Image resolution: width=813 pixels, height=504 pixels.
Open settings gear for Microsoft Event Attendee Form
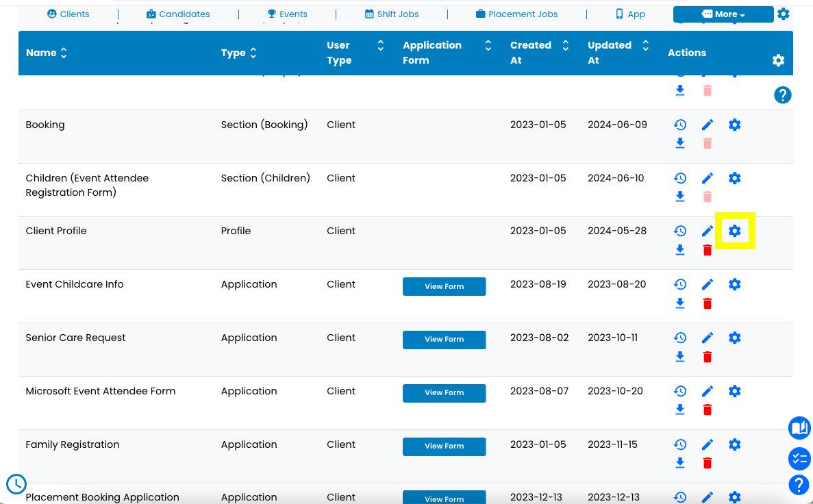(735, 392)
